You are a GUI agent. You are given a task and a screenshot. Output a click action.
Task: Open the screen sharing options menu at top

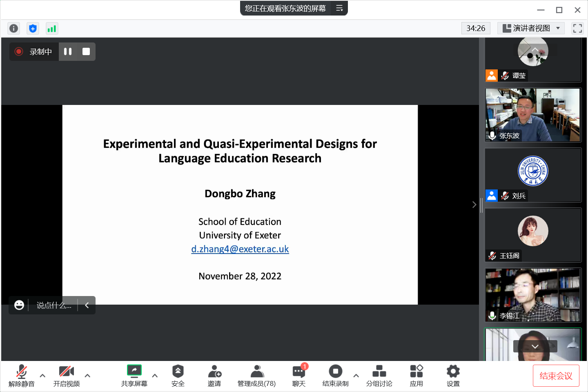coord(339,8)
